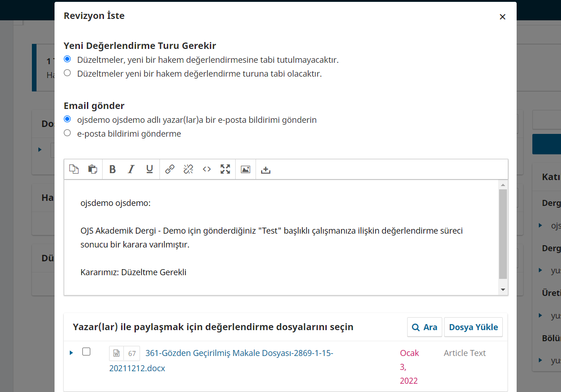561x392 pixels.
Task: Open source code view icon
Action: click(x=207, y=169)
